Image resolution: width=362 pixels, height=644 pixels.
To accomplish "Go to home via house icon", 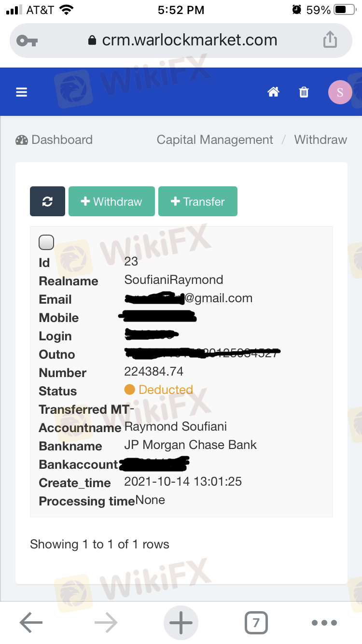I will click(x=274, y=92).
